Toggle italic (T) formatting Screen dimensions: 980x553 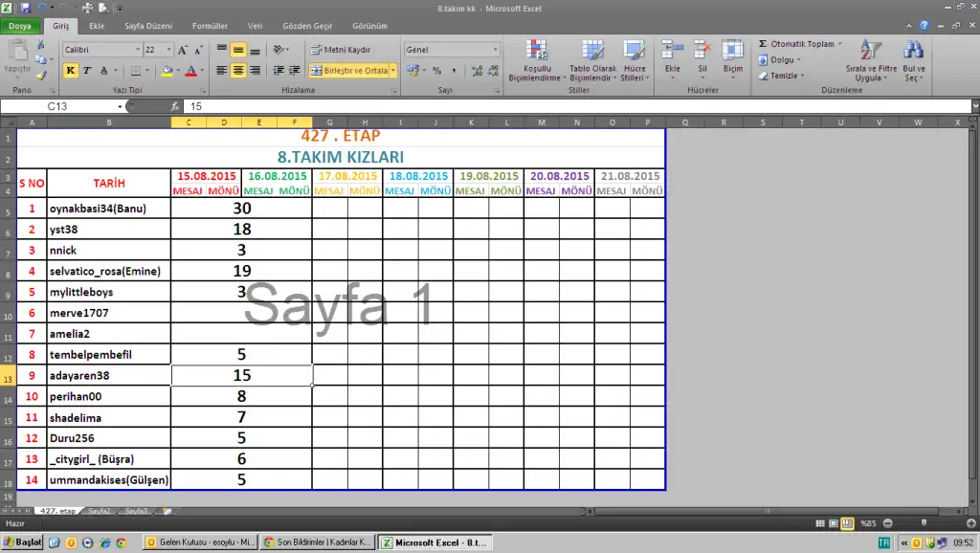pos(86,71)
